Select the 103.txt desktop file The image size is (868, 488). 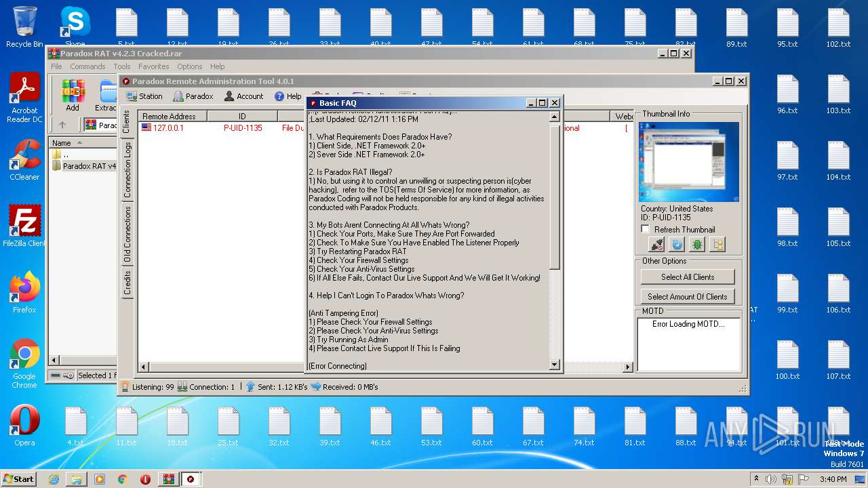coord(838,94)
